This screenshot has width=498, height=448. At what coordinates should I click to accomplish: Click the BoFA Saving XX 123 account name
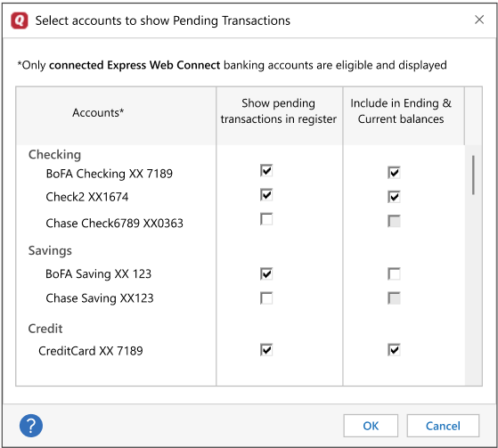point(99,273)
